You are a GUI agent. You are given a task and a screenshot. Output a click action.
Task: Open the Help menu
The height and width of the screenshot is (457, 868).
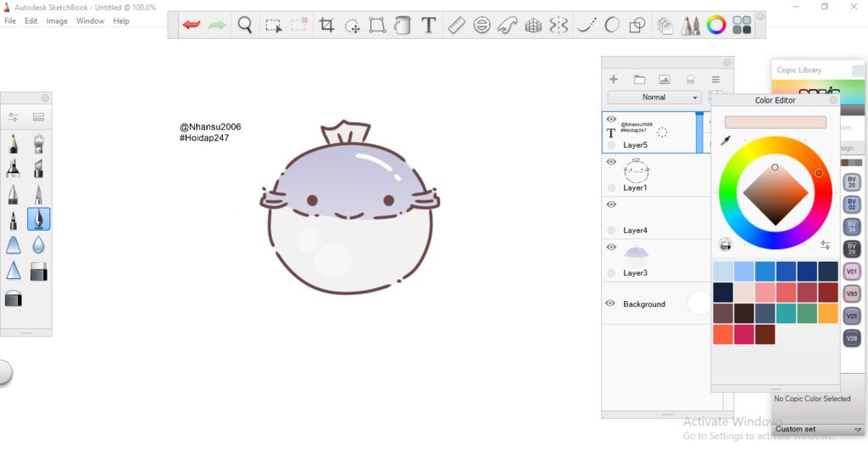pyautogui.click(x=121, y=21)
